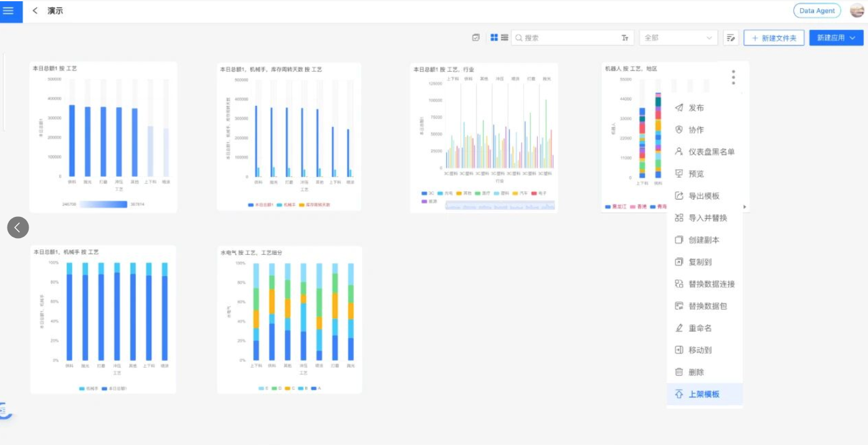Click inside the 搜索 search field
Image resolution: width=868 pixels, height=445 pixels.
coord(561,37)
